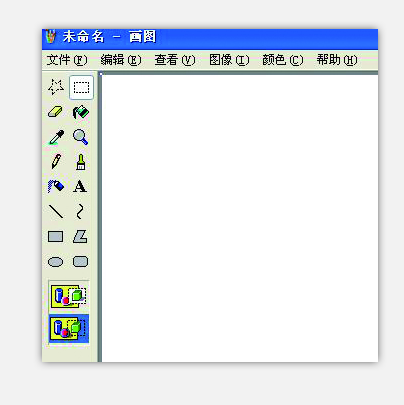Open the 文件(F) menu

tap(67, 60)
